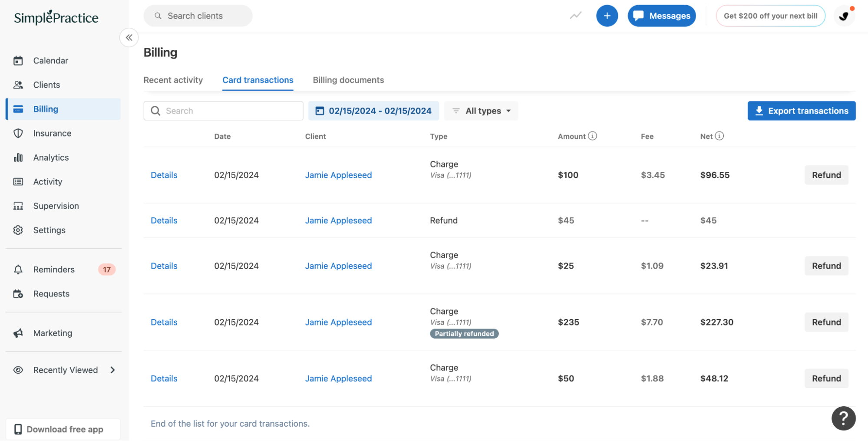
Task: Click the Activity list icon
Action: click(x=18, y=182)
